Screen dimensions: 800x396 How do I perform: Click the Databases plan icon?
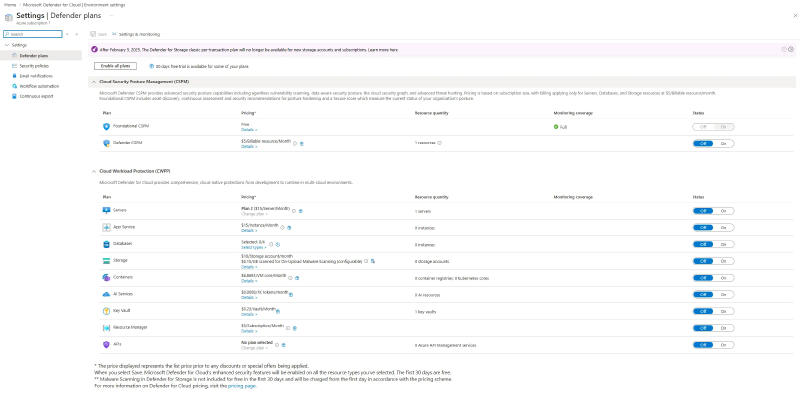(106, 244)
